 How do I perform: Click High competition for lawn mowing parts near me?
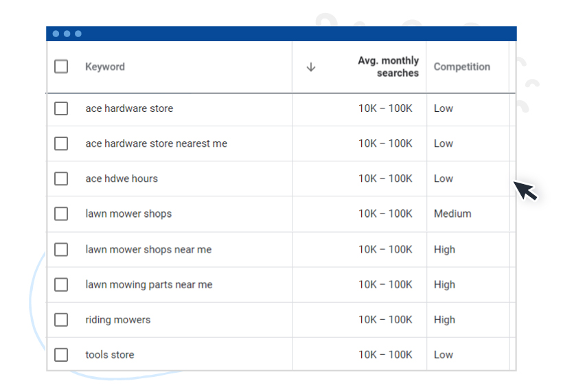(x=444, y=285)
